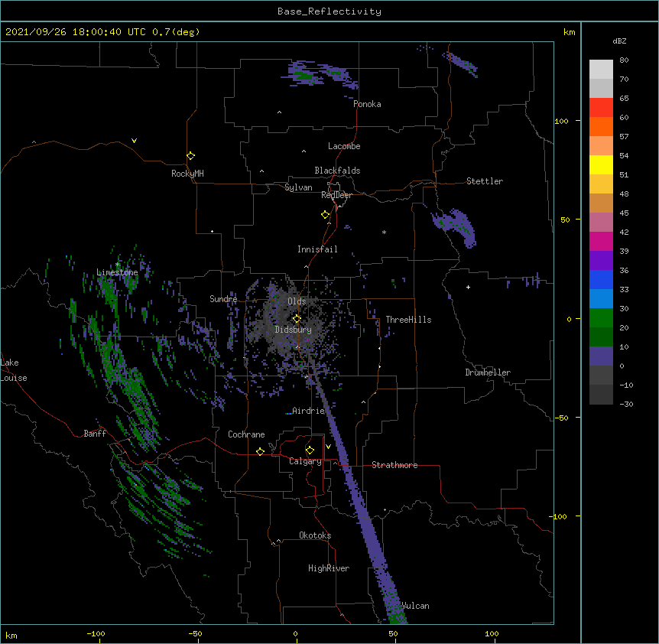Click the Vulcan town label
The height and width of the screenshot is (644, 659).
(415, 606)
